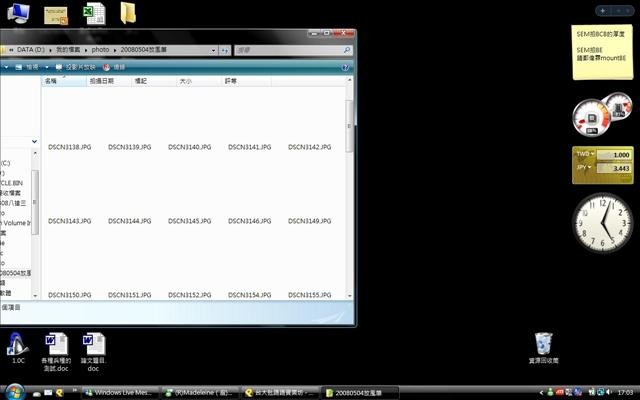Click the Windows Start orb
The image size is (640, 400).
point(15,392)
